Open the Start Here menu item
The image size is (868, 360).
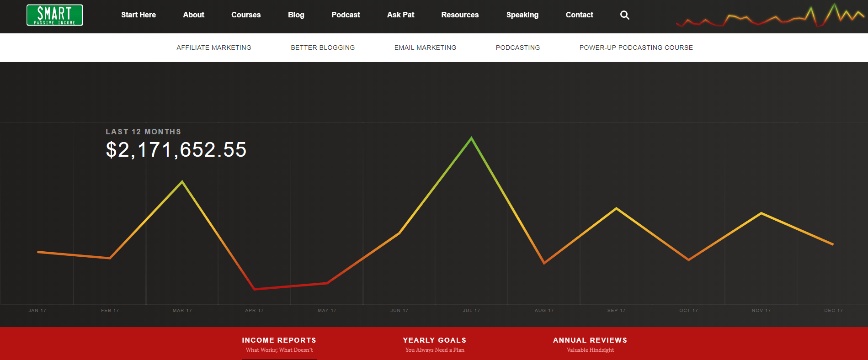138,15
